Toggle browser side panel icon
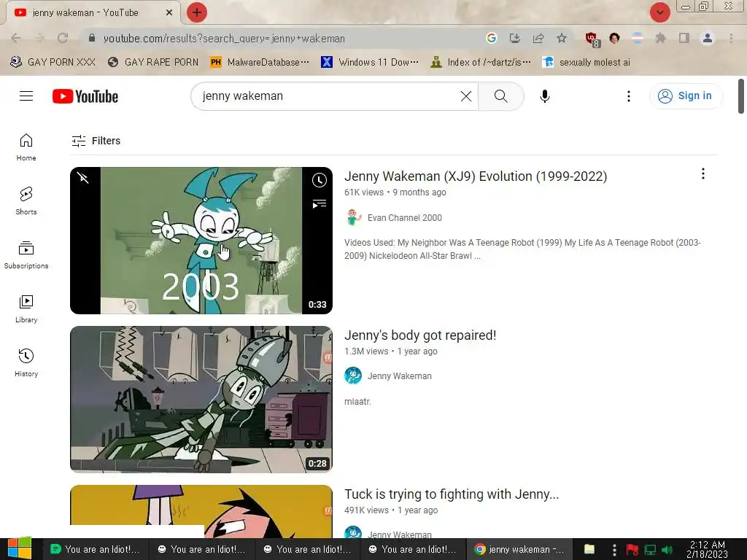The height and width of the screenshot is (560, 747). (x=684, y=38)
